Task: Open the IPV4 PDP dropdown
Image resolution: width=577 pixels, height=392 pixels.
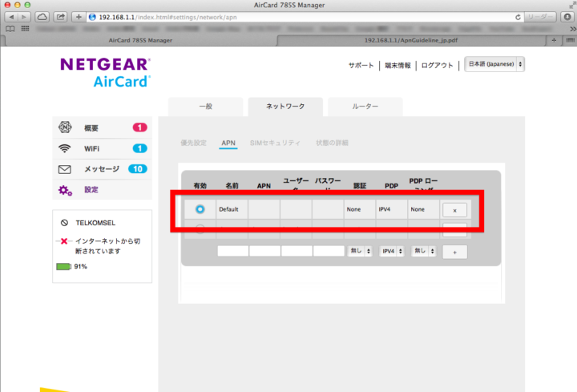Action: point(392,252)
